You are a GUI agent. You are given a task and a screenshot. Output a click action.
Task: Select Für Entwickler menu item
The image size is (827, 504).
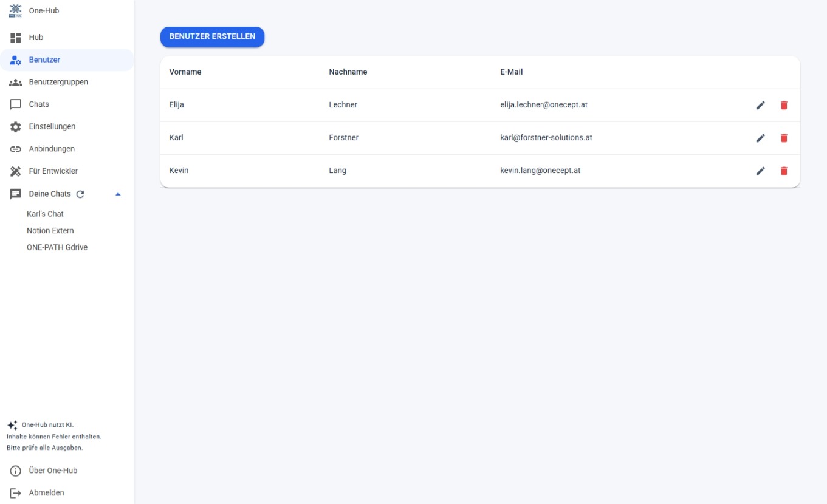click(x=53, y=171)
